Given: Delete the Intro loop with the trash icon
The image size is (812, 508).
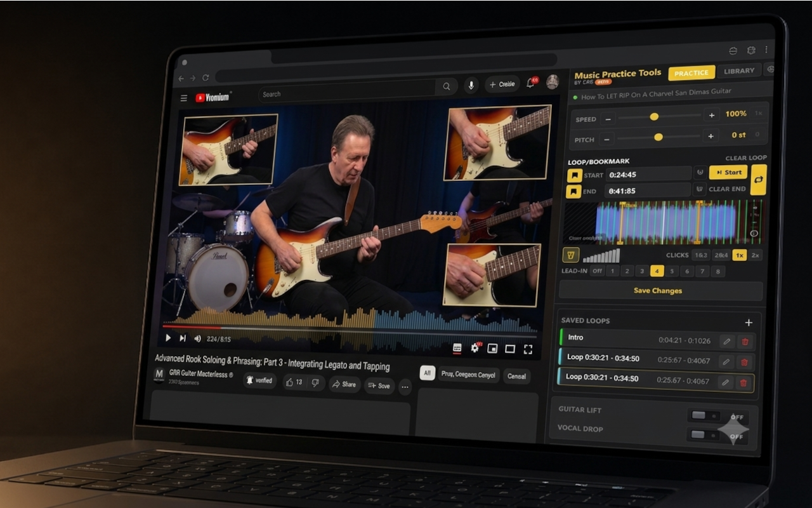Looking at the screenshot, I should 745,342.
